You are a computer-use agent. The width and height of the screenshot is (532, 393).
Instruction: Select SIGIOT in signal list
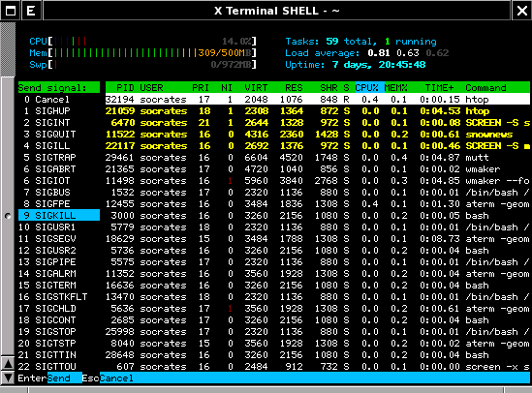click(59, 181)
